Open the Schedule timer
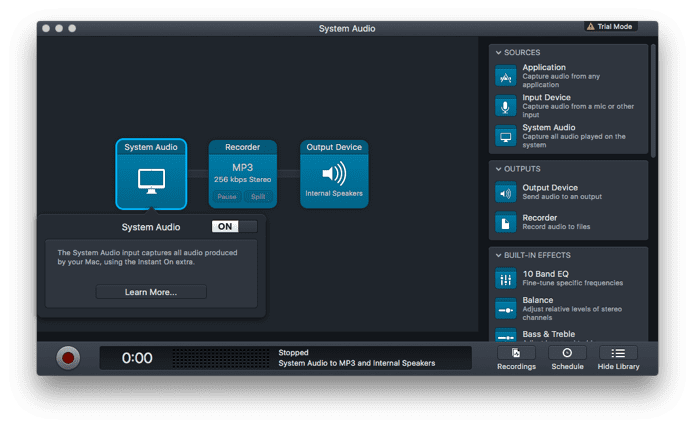This screenshot has height=428, width=695. coord(567,358)
